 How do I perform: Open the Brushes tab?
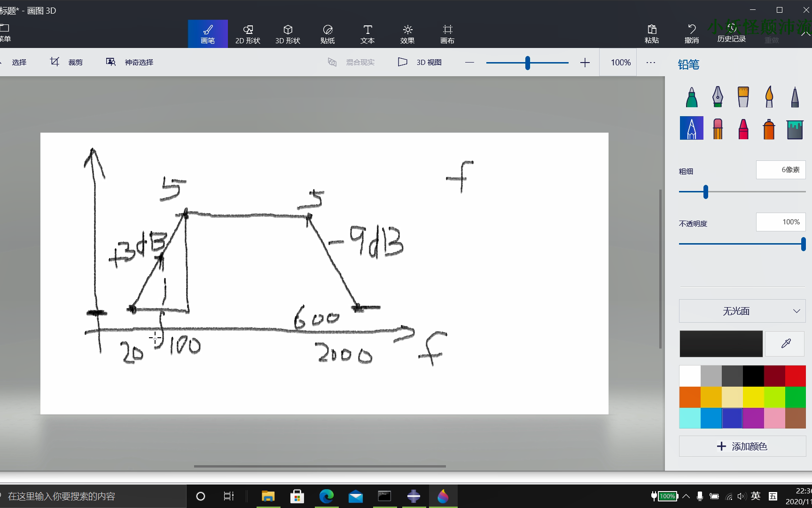(208, 34)
